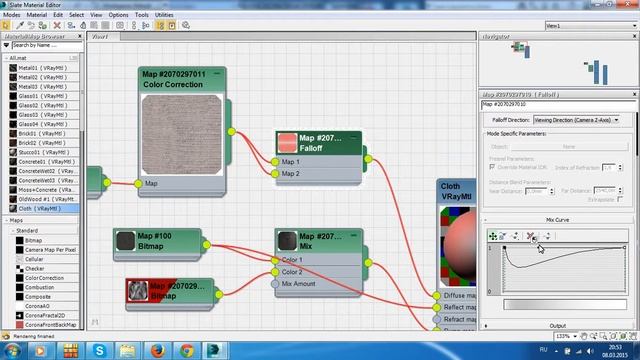Open the Options menu
Screen dimensions: 640x360
pyautogui.click(x=118, y=15)
